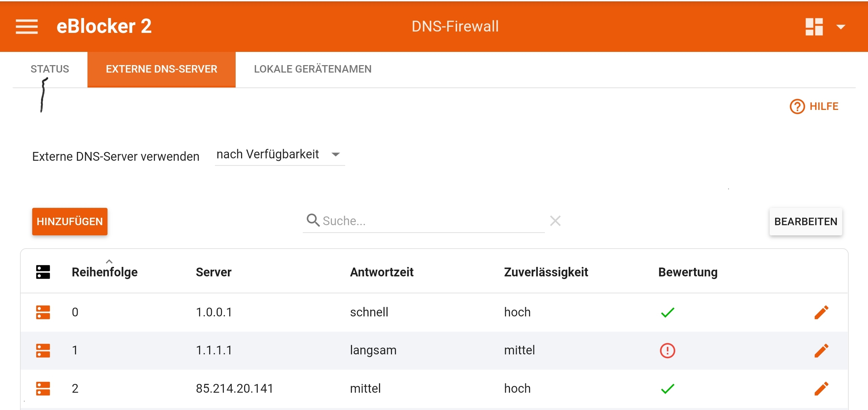Click the orange server icon for 85.214.20.141
The width and height of the screenshot is (868, 410).
(43, 389)
